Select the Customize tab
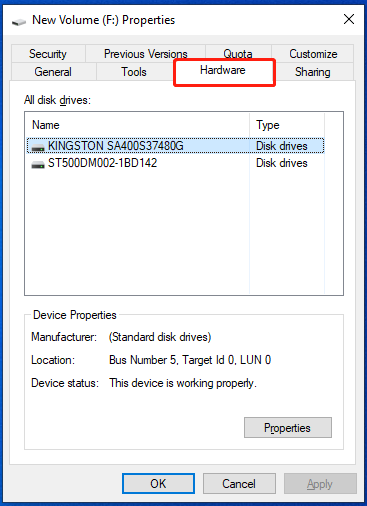This screenshot has height=506, width=367. coord(313,54)
